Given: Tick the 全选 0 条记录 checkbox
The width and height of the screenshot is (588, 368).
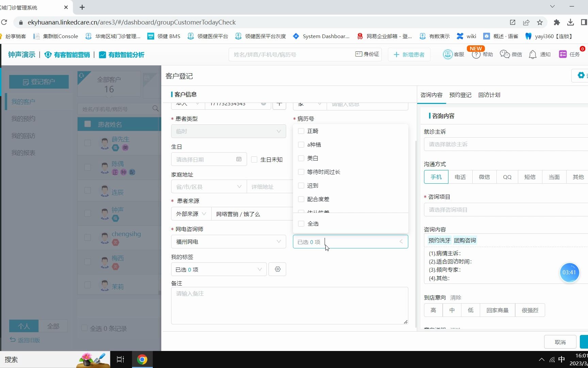Looking at the screenshot, I should 84,328.
